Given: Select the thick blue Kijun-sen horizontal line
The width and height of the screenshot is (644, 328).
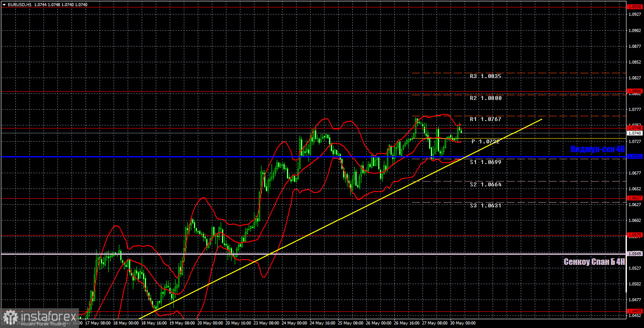Looking at the screenshot, I should point(314,157).
